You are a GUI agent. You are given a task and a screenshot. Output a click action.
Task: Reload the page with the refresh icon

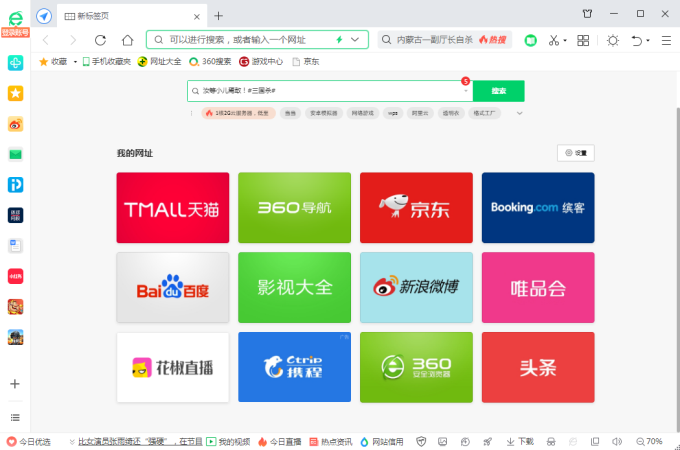tap(100, 40)
